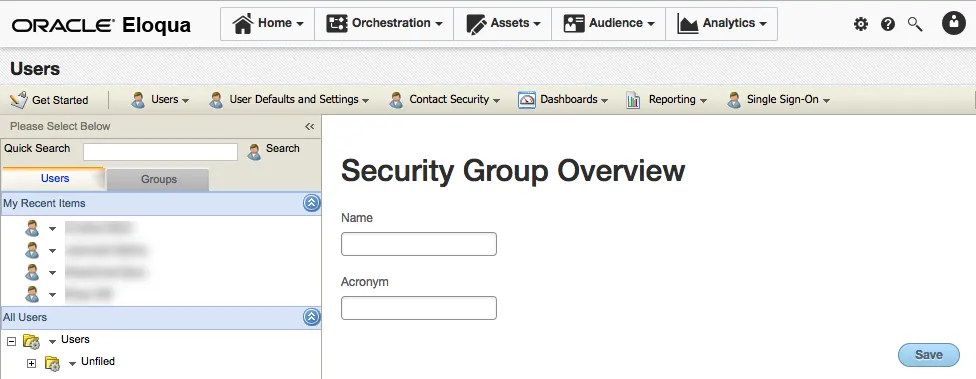The width and height of the screenshot is (976, 379).
Task: Click the User Defaults and Settings person icon
Action: [216, 100]
